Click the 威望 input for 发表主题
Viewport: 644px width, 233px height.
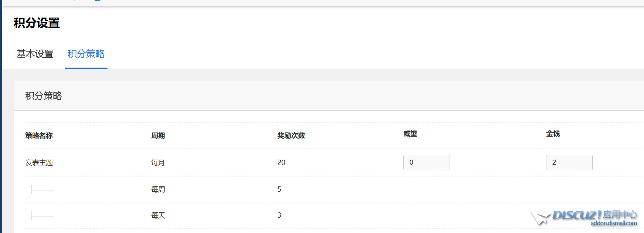pos(426,162)
